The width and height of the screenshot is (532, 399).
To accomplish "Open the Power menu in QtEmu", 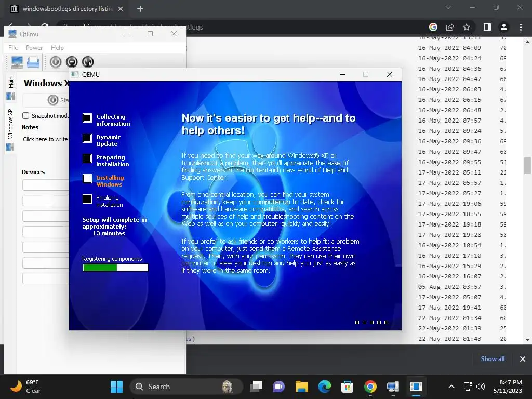I will (x=34, y=48).
